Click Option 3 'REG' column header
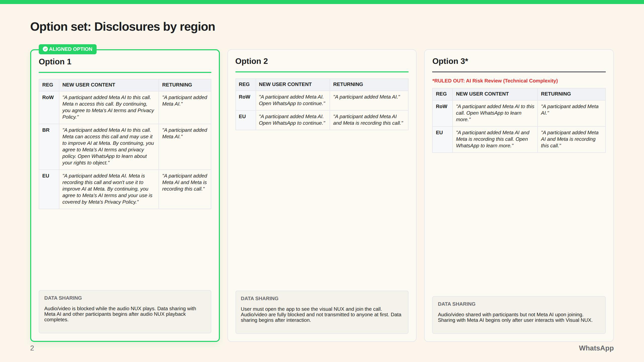Screen dimensions: 644x362 coord(442,94)
